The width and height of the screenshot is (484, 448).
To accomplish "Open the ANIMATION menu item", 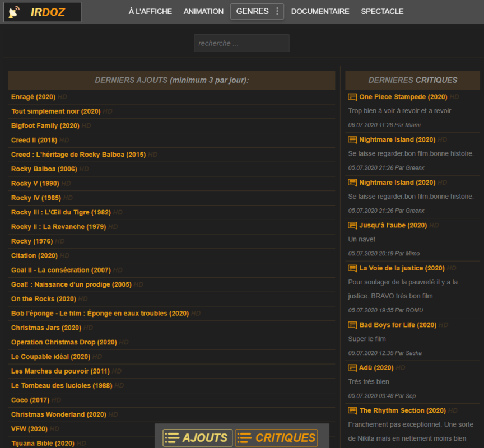I will 203,11.
